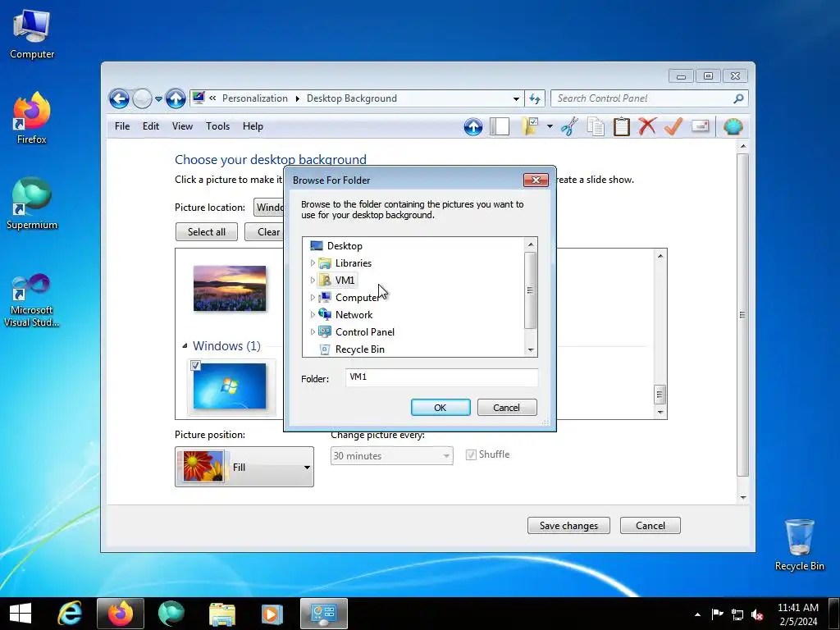
Task: Click Firefox taskbar button
Action: pos(121,614)
